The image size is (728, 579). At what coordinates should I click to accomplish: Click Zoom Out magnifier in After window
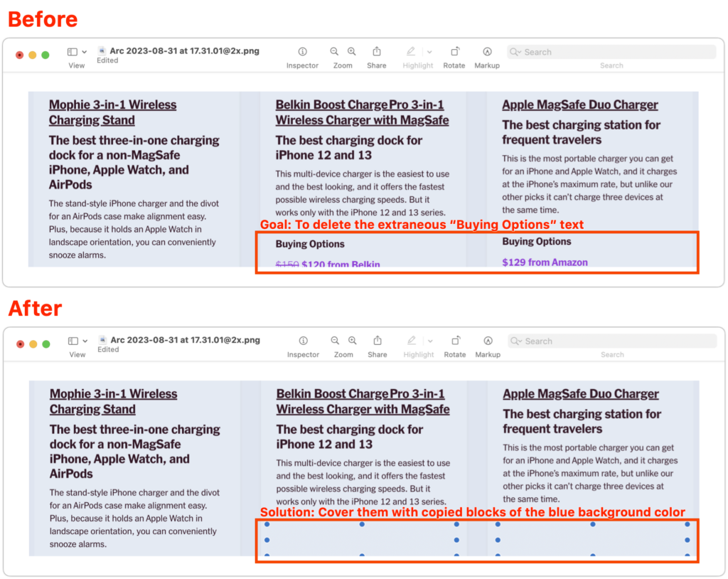click(x=336, y=341)
